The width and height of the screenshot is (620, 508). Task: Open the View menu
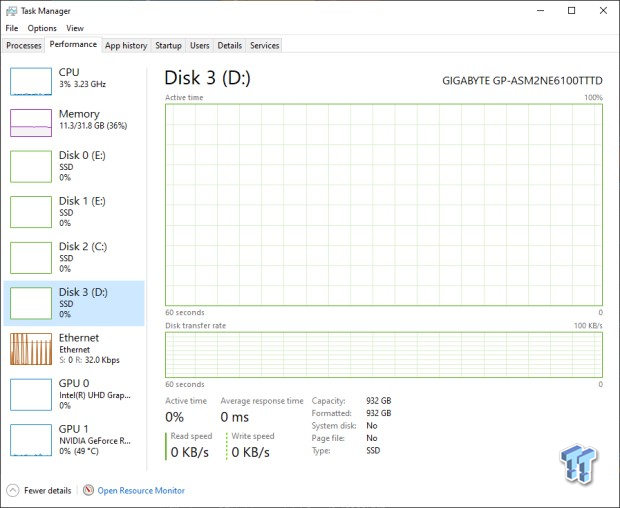[75, 28]
